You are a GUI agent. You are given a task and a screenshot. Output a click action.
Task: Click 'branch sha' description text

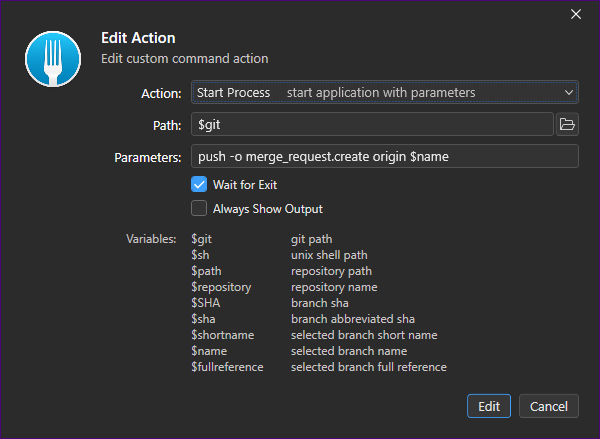(x=320, y=303)
